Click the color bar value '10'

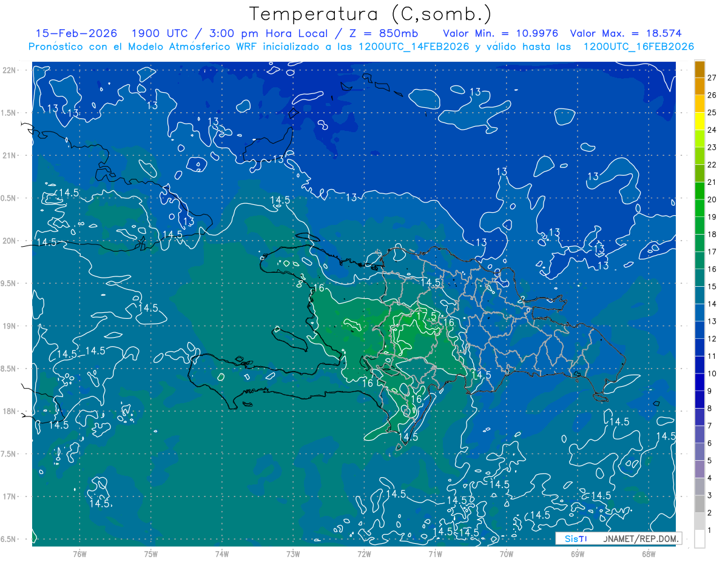point(712,373)
